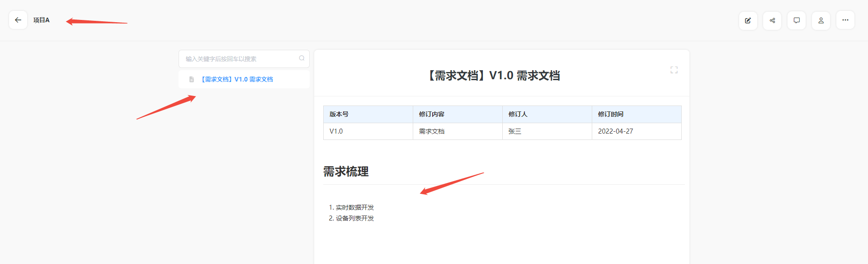
Task: Focus the keyword search input field
Action: tap(244, 59)
